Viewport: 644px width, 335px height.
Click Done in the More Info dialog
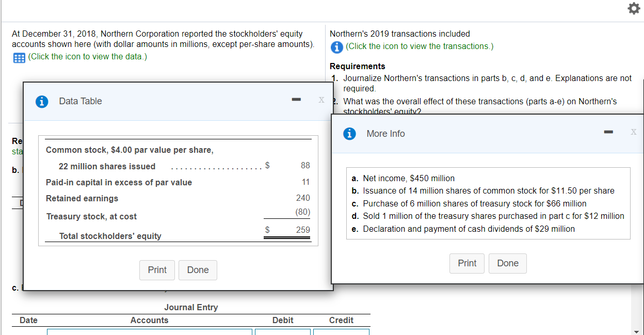click(x=508, y=263)
